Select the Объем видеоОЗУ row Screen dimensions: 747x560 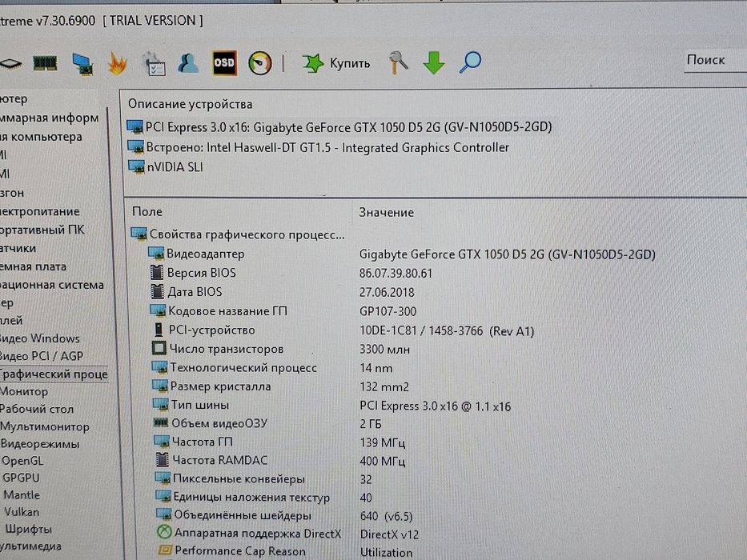[267, 423]
